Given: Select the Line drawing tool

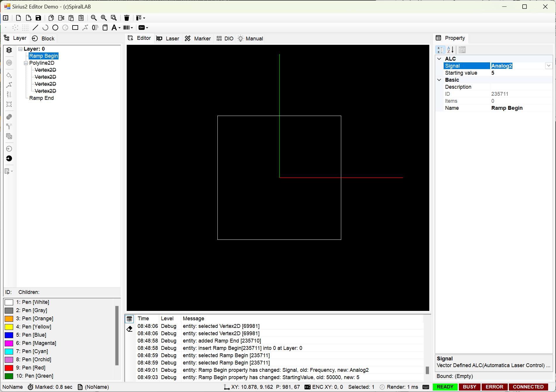Looking at the screenshot, I should click(35, 28).
